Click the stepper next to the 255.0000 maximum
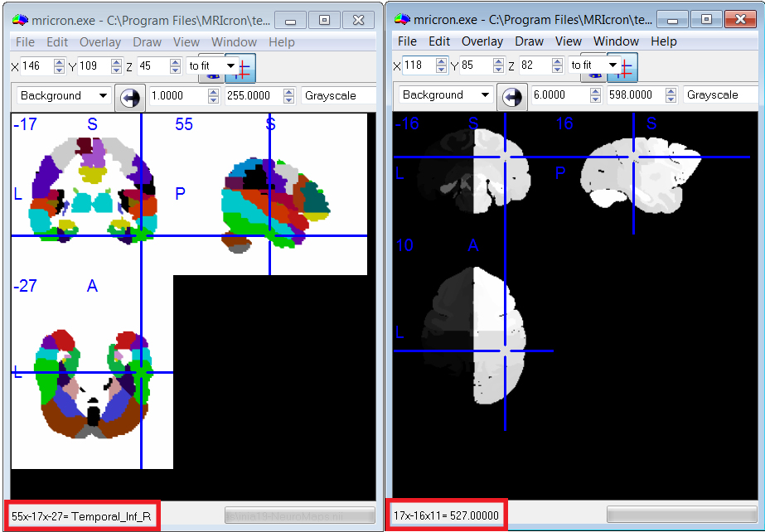Screen dimensions: 765x532 288,96
